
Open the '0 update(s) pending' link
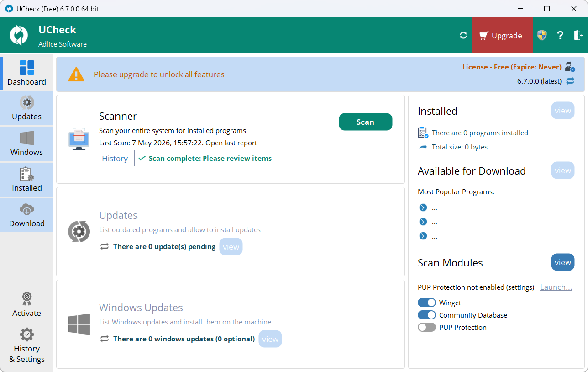tap(164, 247)
